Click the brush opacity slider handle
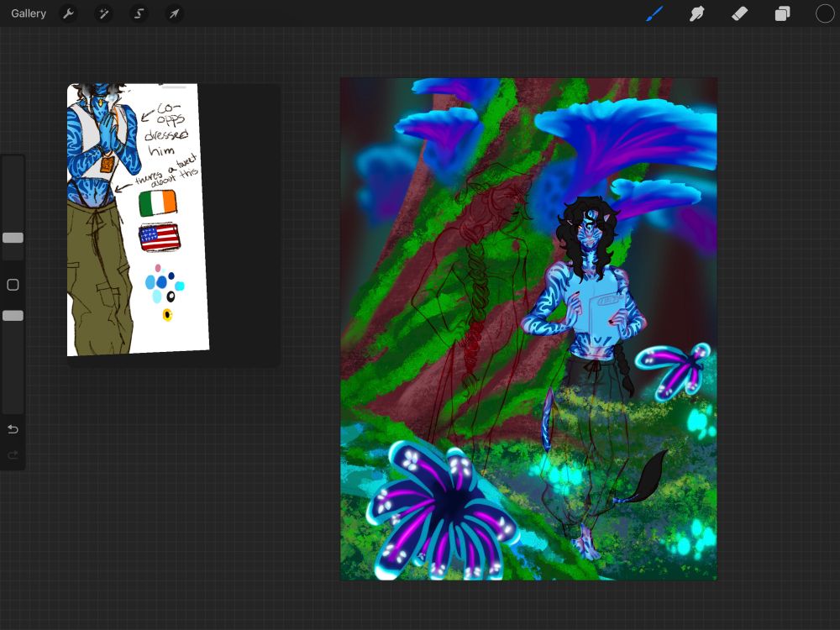The height and width of the screenshot is (630, 840). [x=13, y=316]
